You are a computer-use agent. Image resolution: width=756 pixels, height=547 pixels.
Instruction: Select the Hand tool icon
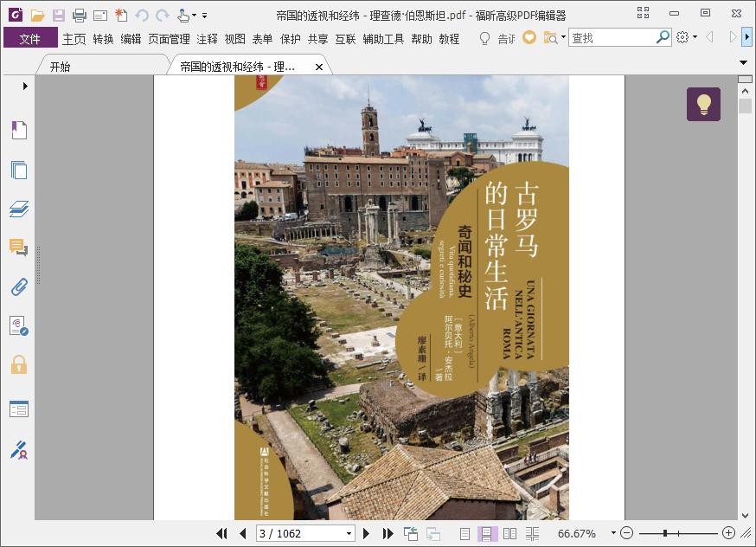pyautogui.click(x=183, y=16)
